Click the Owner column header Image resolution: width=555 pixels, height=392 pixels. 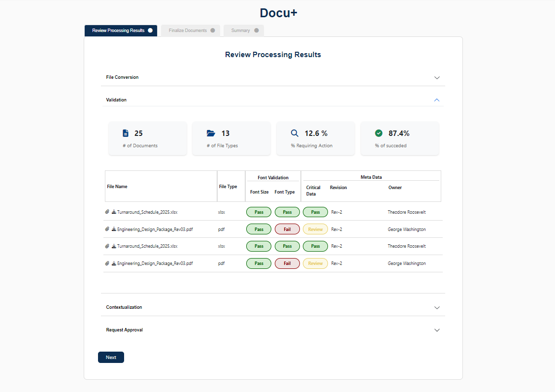[x=395, y=188]
